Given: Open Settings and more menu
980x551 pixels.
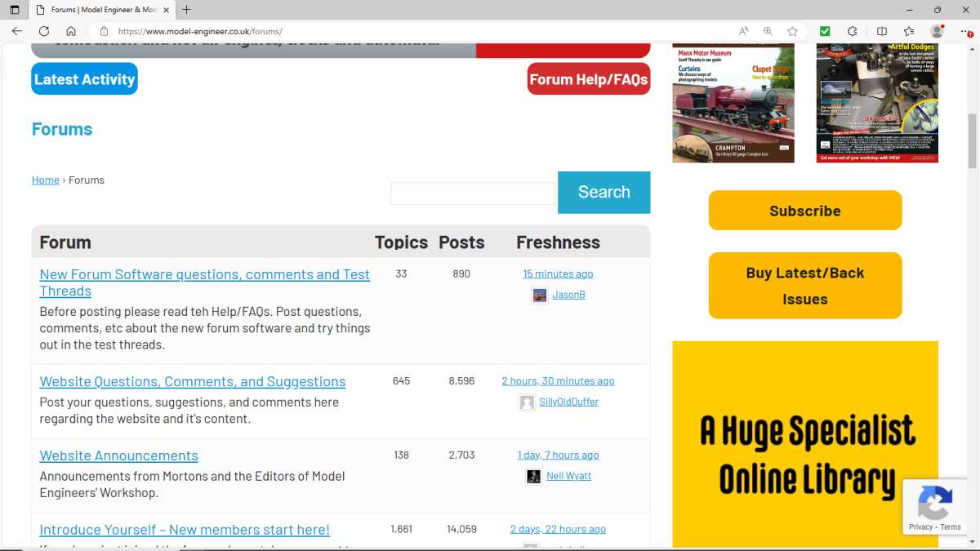Looking at the screenshot, I should click(x=964, y=31).
